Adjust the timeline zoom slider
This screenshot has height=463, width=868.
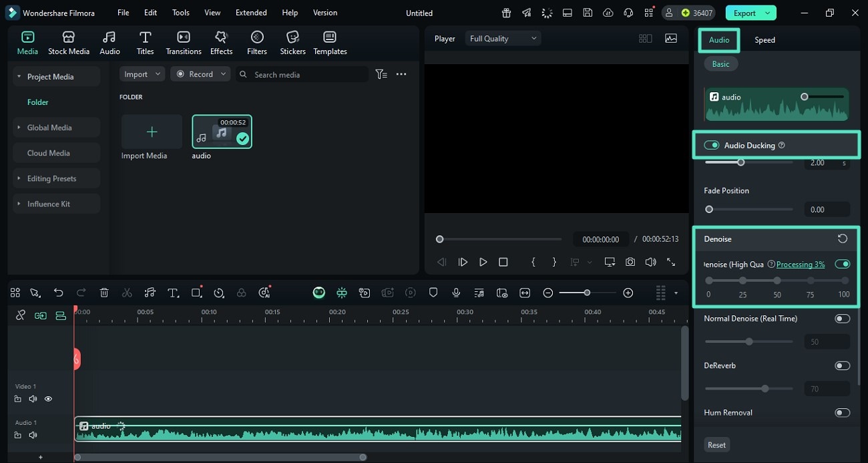(x=587, y=293)
